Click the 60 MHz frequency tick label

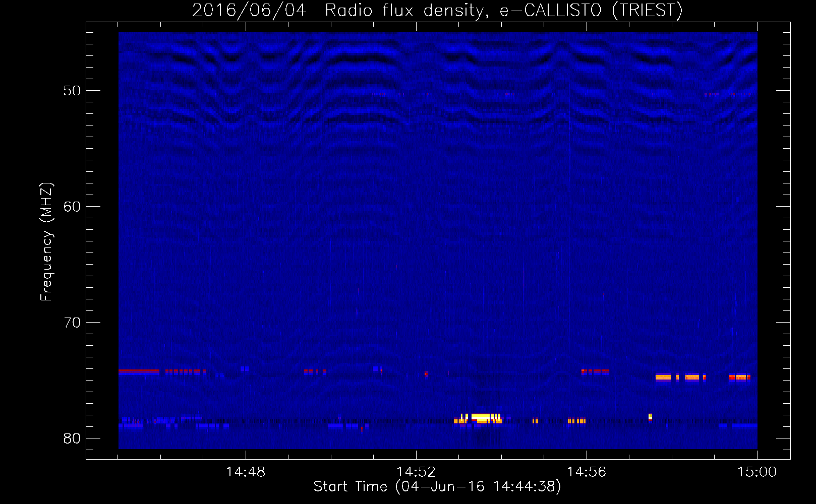click(72, 207)
